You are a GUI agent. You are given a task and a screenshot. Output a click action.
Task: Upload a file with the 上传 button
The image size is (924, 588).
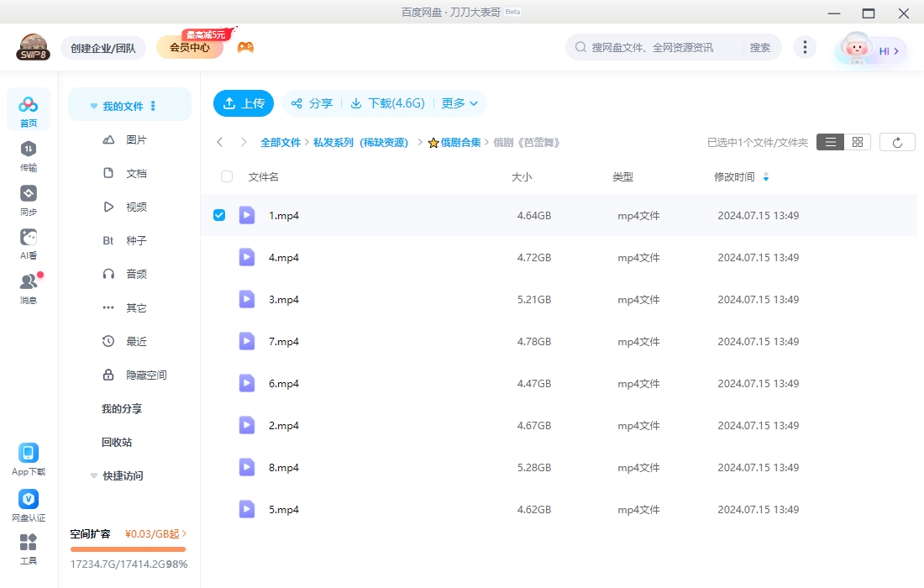tap(243, 103)
